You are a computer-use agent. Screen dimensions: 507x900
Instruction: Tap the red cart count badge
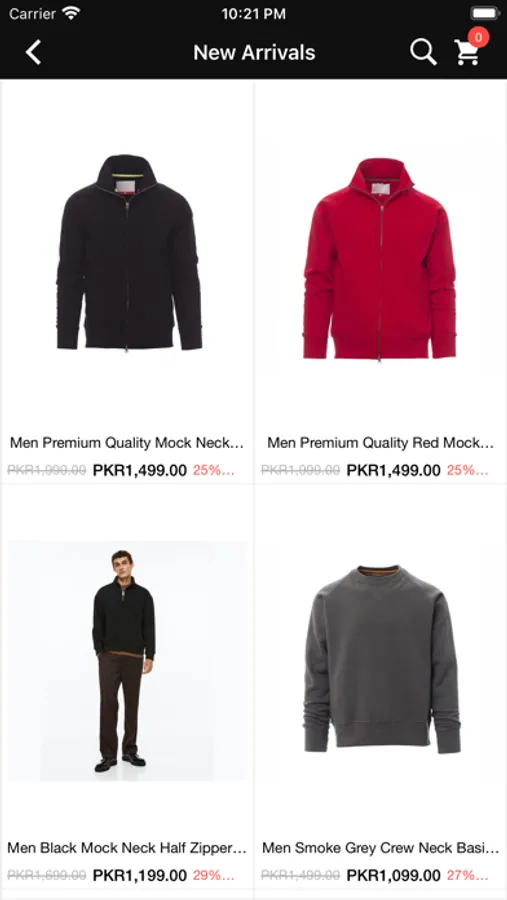pos(478,37)
